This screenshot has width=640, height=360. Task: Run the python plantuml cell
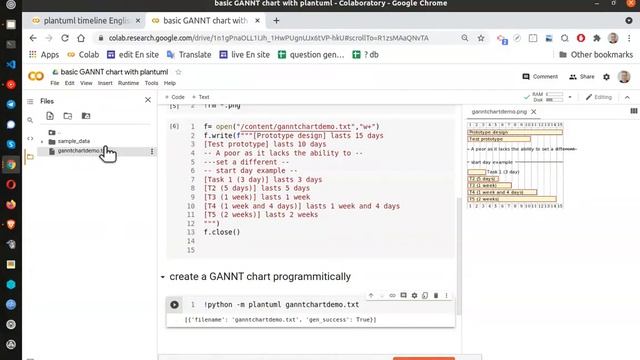click(174, 304)
